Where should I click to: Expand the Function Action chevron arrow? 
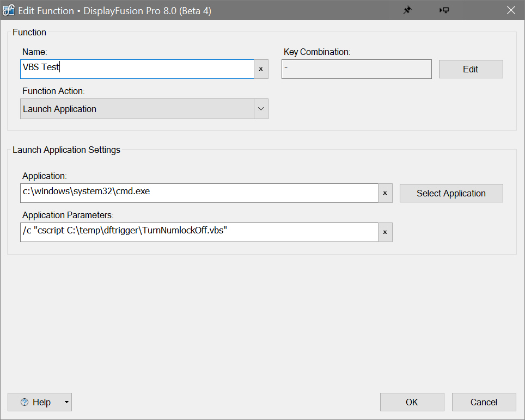point(261,109)
